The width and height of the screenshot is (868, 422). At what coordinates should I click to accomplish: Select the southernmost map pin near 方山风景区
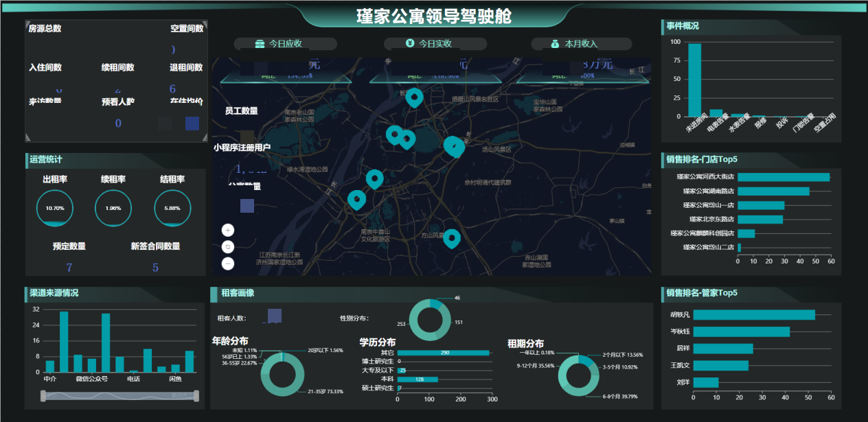451,237
